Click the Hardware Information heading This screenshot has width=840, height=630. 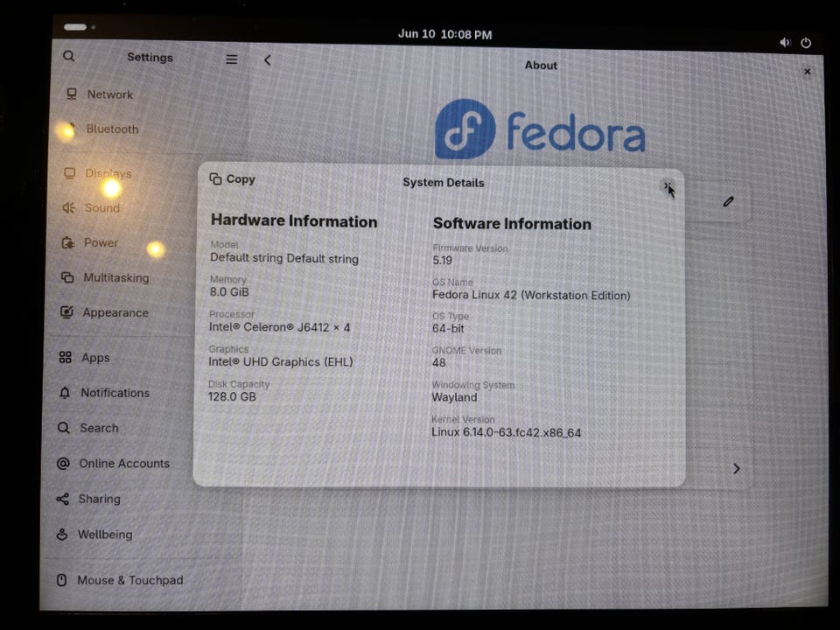[294, 221]
